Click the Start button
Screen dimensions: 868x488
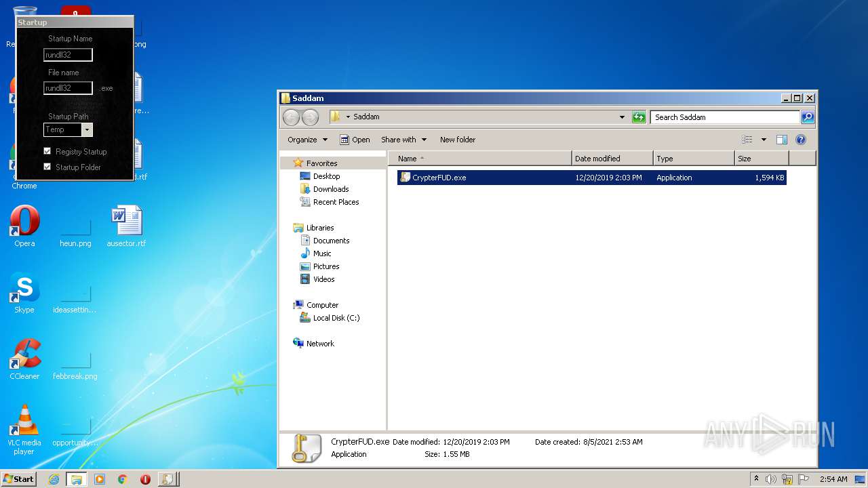(18, 479)
